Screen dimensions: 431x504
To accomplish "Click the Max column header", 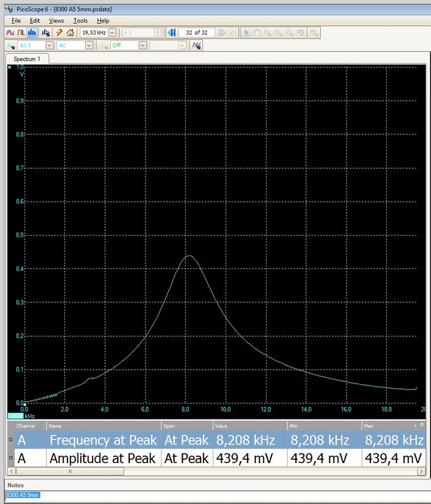I will click(x=393, y=426).
